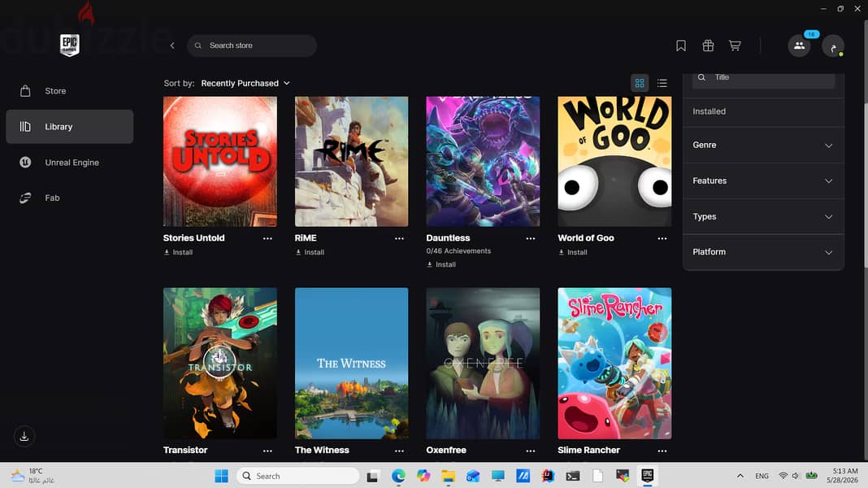Open more options for Transistor
868x488 pixels.
pyautogui.click(x=267, y=451)
